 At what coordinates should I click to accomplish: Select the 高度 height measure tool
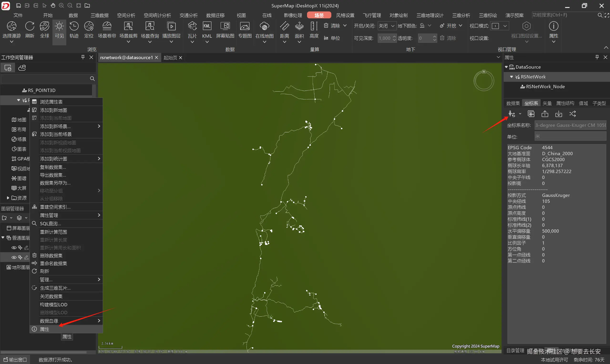[314, 26]
